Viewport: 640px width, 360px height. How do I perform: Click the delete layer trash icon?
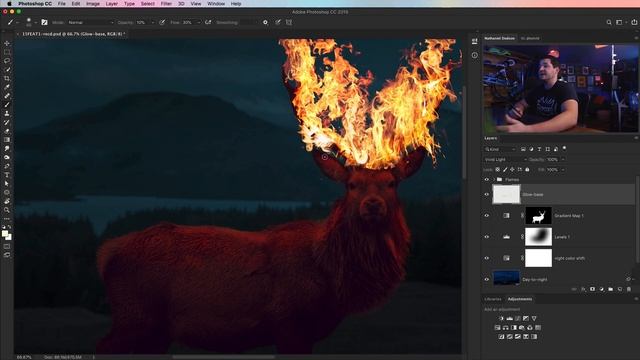(629, 289)
